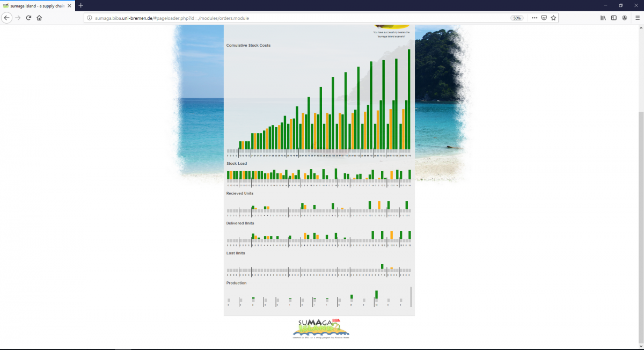The image size is (644, 350).
Task: Reload the current page
Action: pyautogui.click(x=28, y=18)
